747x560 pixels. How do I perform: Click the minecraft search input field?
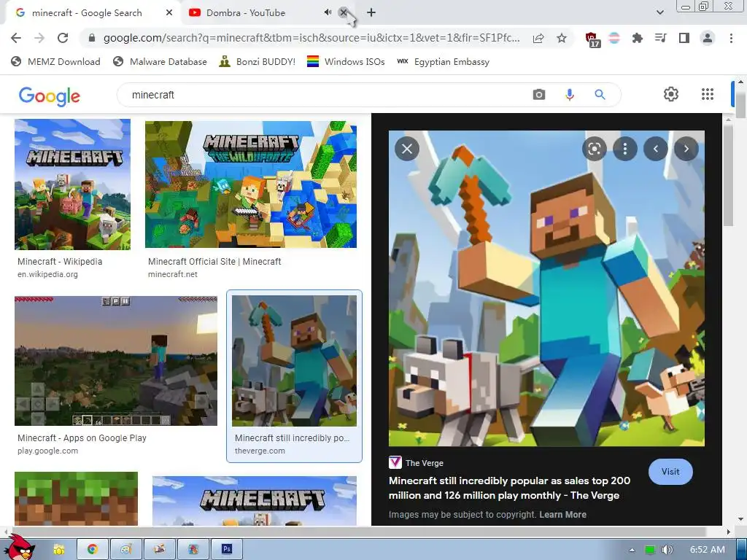click(x=324, y=95)
